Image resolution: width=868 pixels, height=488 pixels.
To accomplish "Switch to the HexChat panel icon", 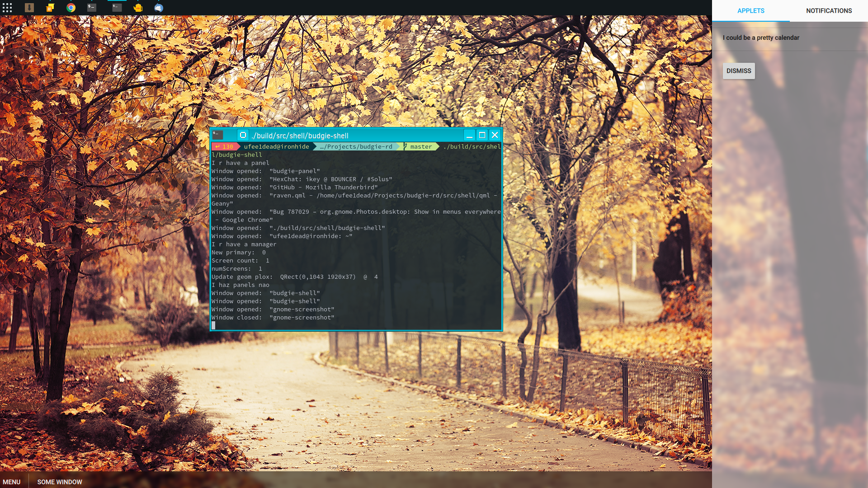I will 50,8.
